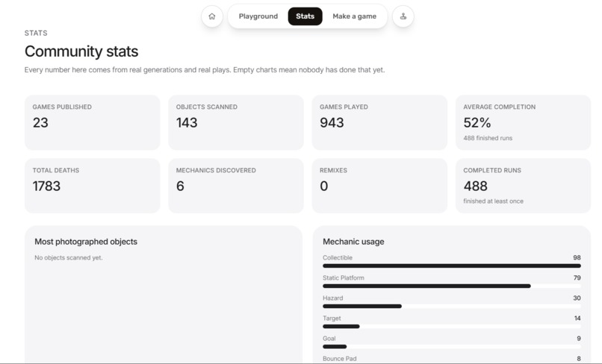The image size is (602, 364).
Task: Click the Completed Runs value 488
Action: (x=475, y=186)
